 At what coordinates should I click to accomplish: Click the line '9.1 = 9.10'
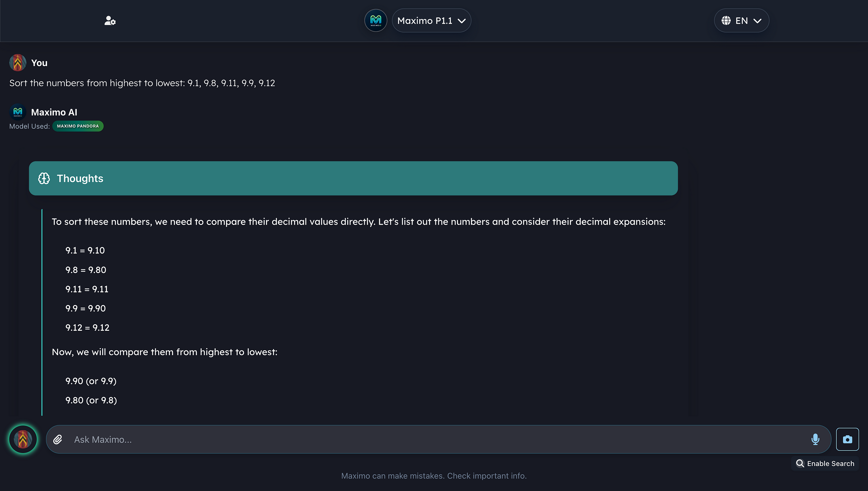85,250
